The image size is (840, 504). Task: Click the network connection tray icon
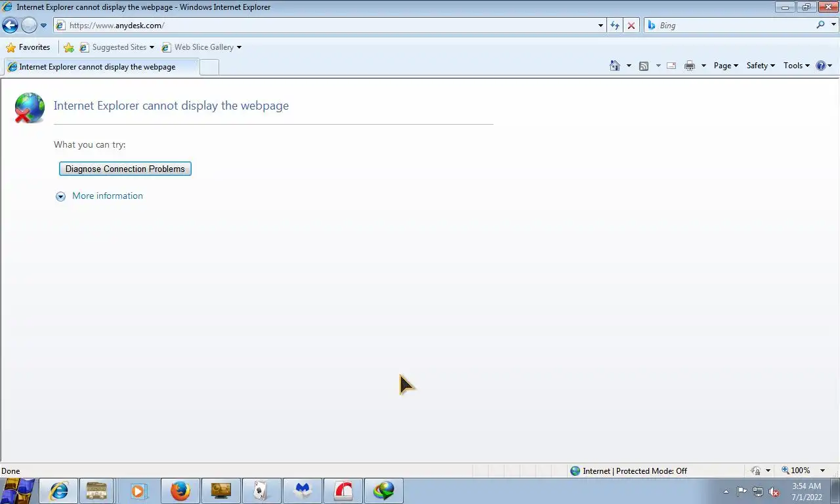pyautogui.click(x=758, y=492)
